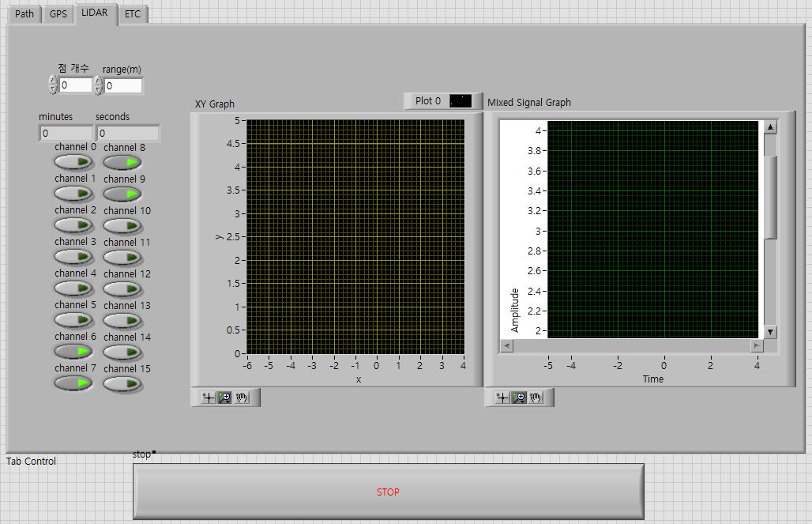Click the XY Graph x-axis minimum value -6

tap(247, 365)
